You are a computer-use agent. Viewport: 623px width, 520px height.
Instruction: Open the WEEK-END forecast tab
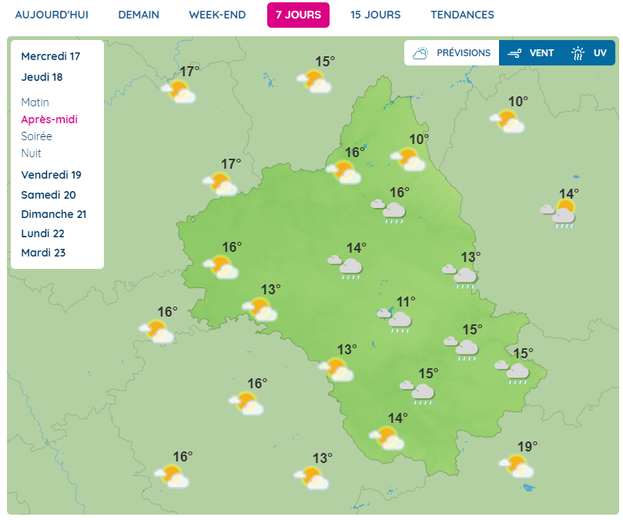click(217, 15)
